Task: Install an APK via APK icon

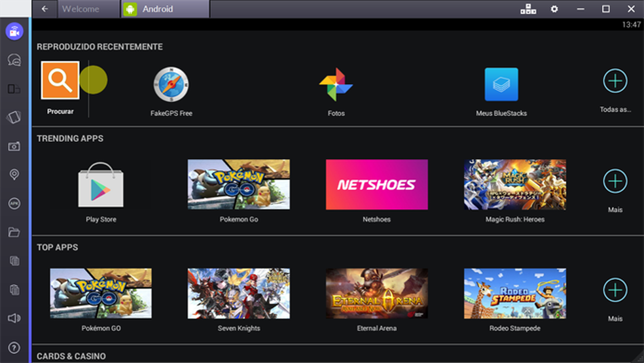Action: tap(14, 203)
